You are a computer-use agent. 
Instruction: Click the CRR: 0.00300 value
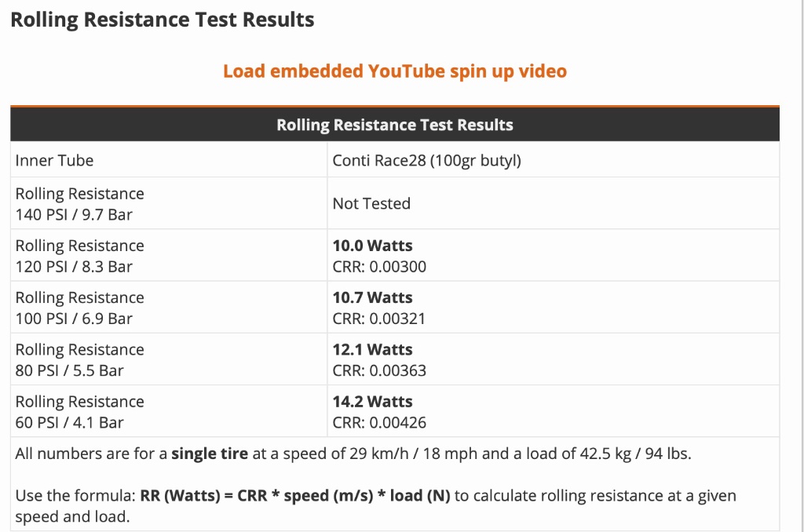[x=379, y=267]
